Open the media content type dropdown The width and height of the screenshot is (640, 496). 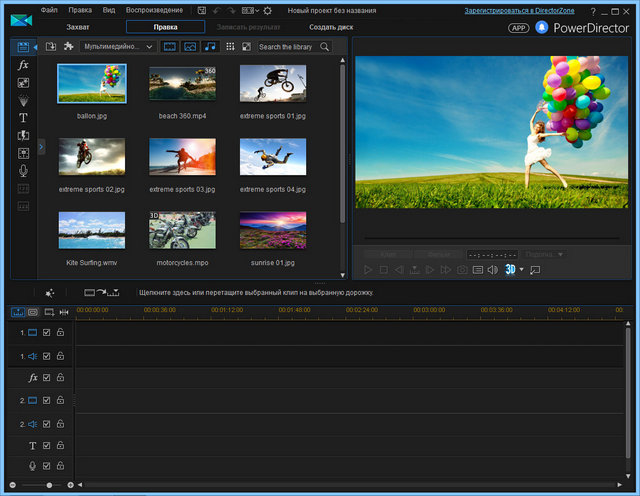point(118,47)
